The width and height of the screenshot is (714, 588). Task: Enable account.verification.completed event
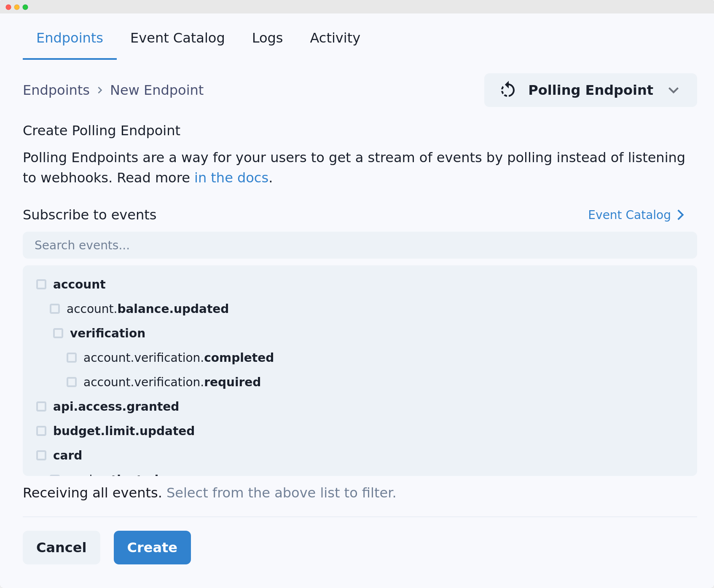click(x=71, y=358)
